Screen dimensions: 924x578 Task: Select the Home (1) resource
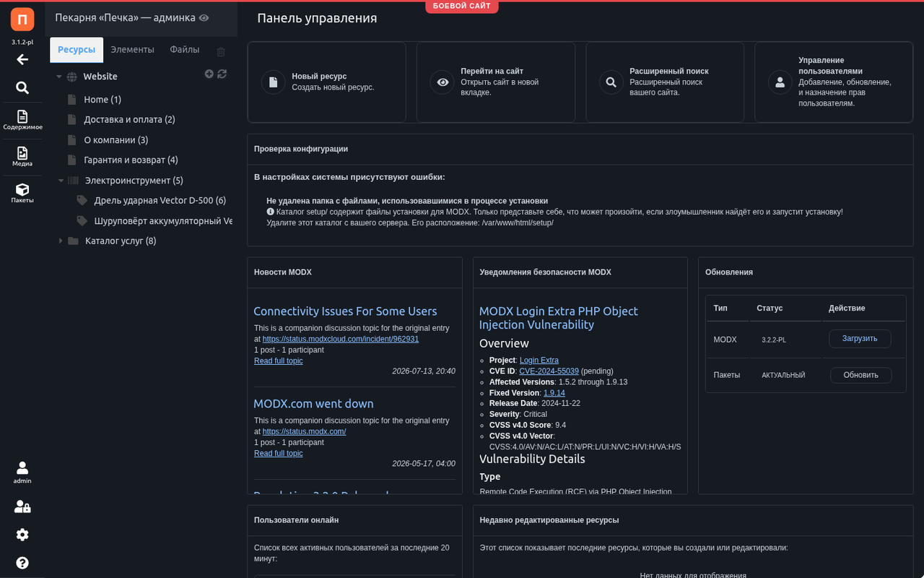pos(103,99)
